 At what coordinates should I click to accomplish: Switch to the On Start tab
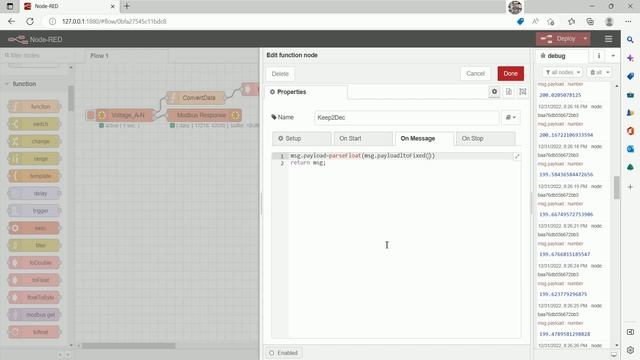click(363, 139)
